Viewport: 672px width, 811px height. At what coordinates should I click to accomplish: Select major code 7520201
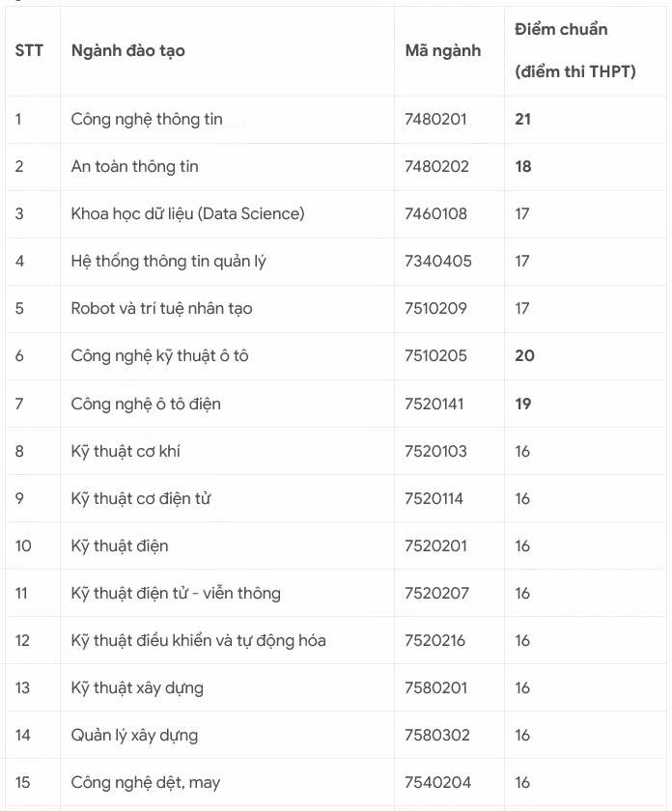coord(435,545)
